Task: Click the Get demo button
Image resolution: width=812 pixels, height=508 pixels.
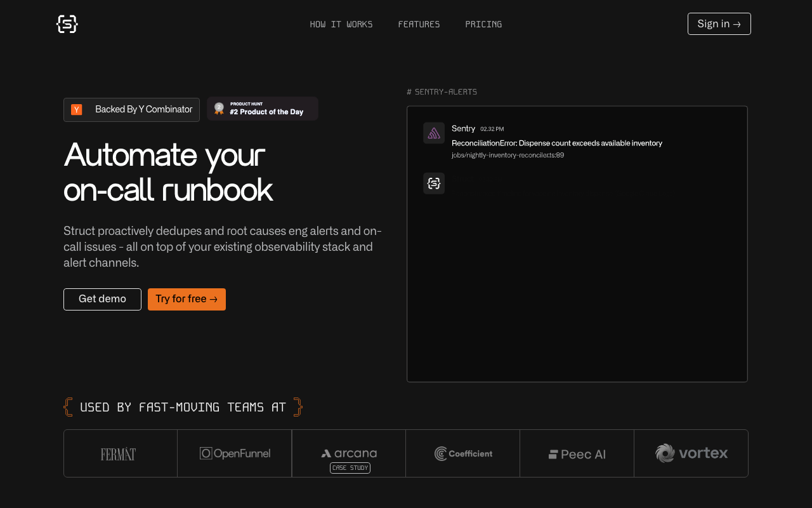Action: (x=102, y=299)
